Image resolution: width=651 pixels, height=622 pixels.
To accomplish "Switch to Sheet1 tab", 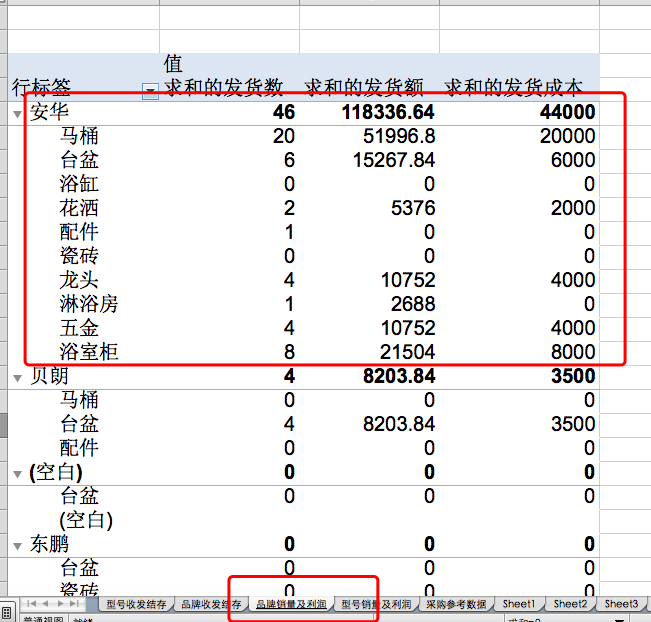I will tap(519, 605).
